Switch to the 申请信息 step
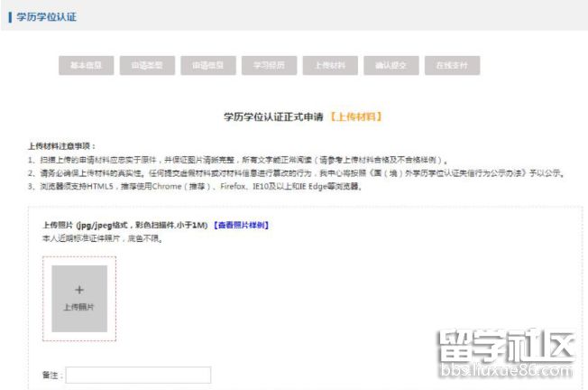The image size is (588, 390). pos(207,66)
